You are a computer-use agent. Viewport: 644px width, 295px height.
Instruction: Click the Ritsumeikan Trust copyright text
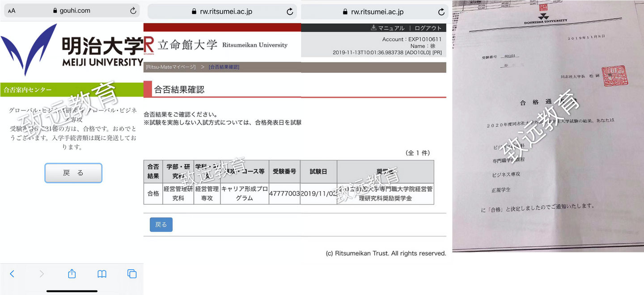tap(386, 253)
